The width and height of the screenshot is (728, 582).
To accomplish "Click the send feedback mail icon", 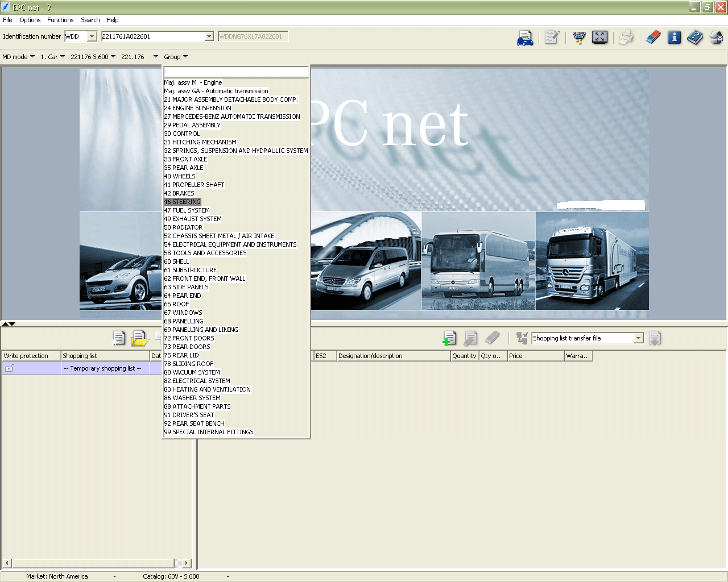I will coord(716,38).
